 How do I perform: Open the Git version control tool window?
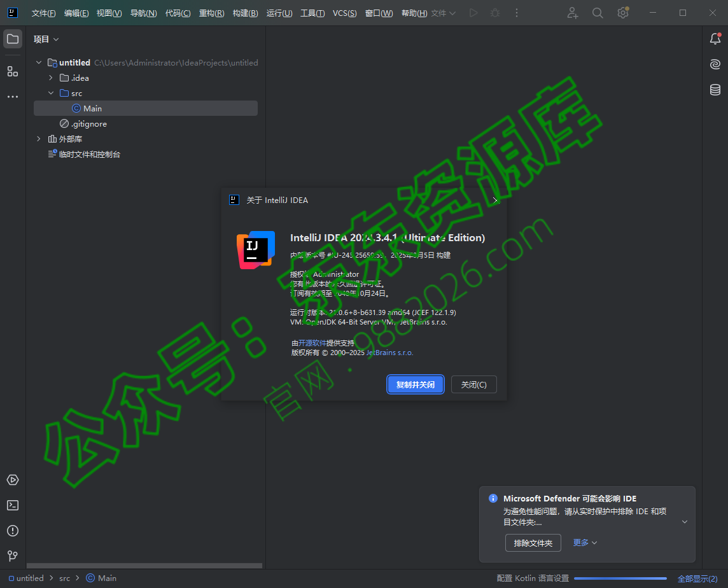pos(13,556)
